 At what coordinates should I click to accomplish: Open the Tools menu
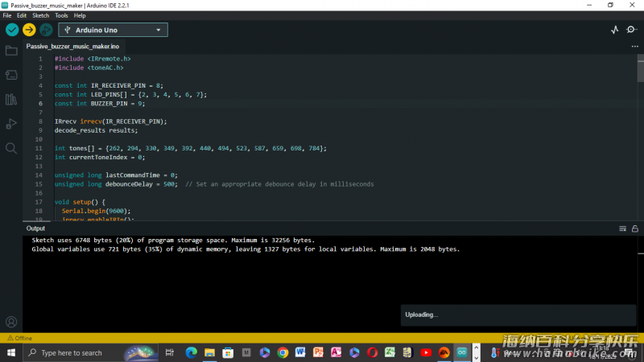click(61, 15)
